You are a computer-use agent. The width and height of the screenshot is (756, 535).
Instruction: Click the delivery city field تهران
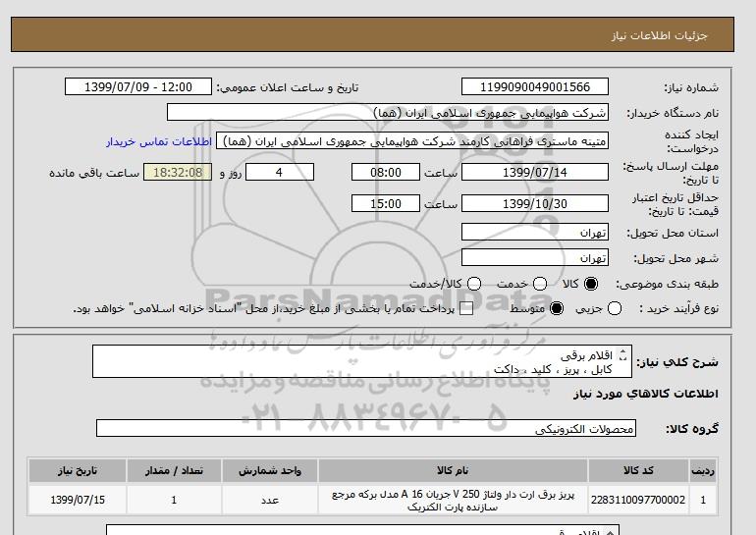(x=535, y=258)
